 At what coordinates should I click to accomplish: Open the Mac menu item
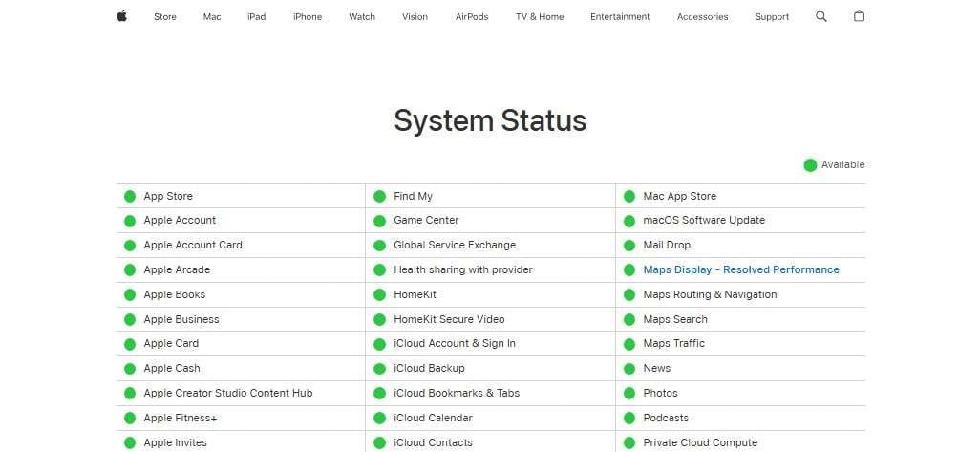[x=212, y=17]
